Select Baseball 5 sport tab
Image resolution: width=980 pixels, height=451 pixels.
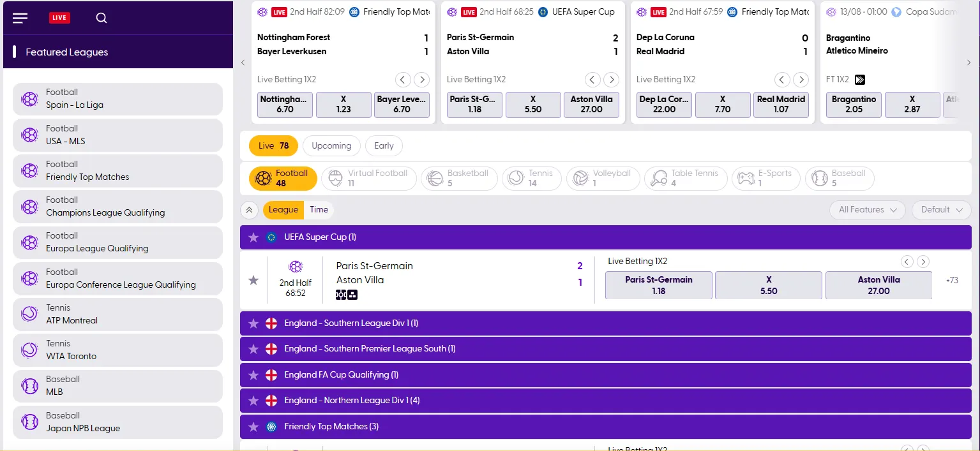point(840,179)
